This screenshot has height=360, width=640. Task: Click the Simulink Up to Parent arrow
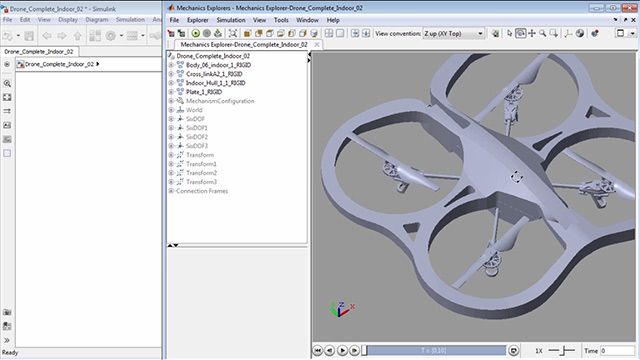(78, 36)
